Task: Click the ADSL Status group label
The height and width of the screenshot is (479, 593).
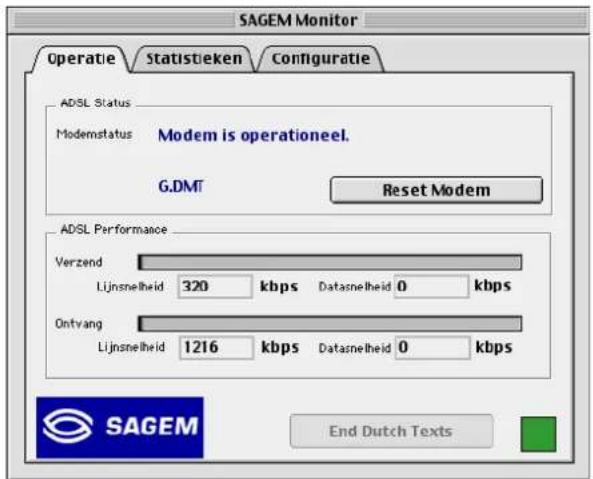Action: pyautogui.click(x=96, y=103)
